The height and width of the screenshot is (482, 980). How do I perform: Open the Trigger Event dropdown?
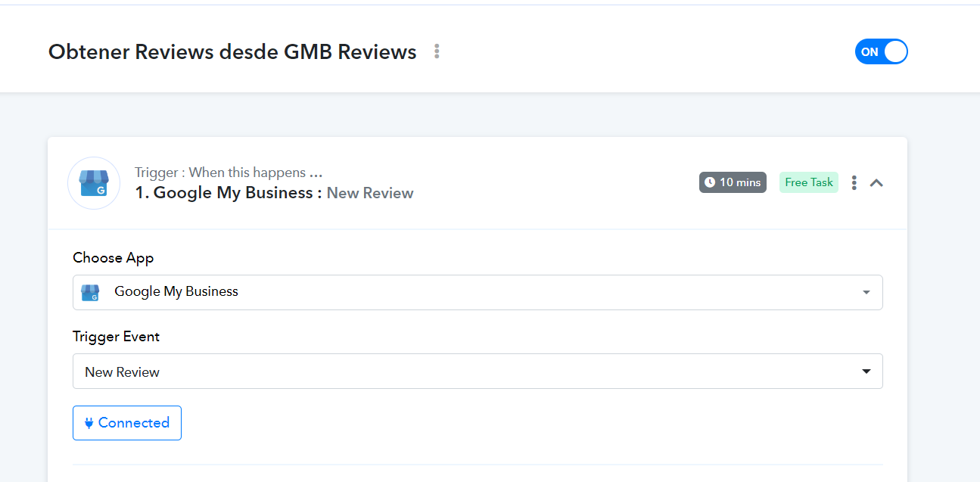(x=478, y=372)
